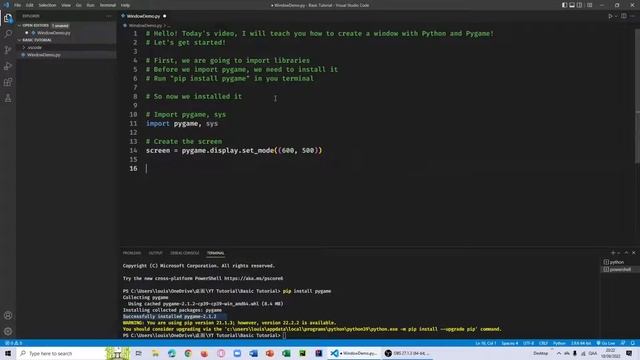Open the Selection menu
This screenshot has height=360, width=640.
pos(47,5)
